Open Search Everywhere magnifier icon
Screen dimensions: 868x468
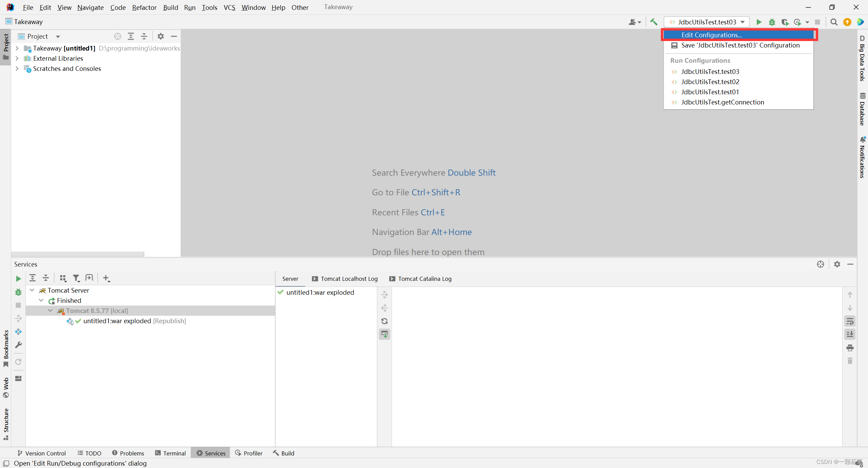coord(834,22)
